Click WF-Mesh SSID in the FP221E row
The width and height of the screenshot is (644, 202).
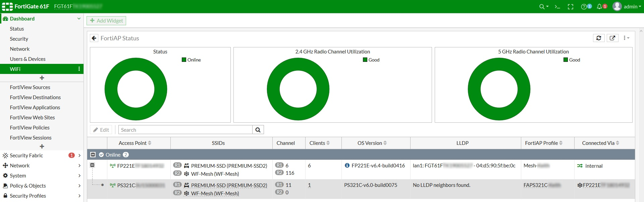pos(215,174)
